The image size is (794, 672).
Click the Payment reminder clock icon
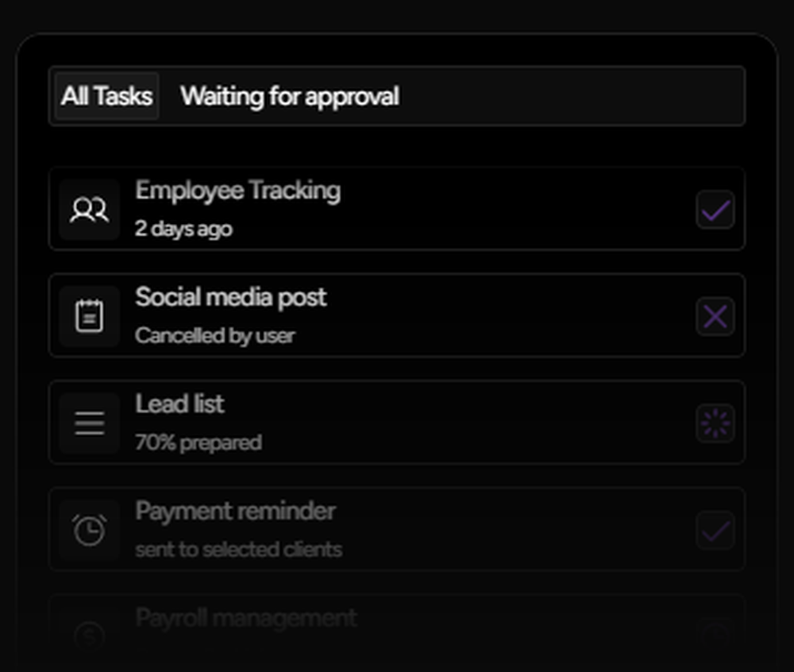click(89, 530)
